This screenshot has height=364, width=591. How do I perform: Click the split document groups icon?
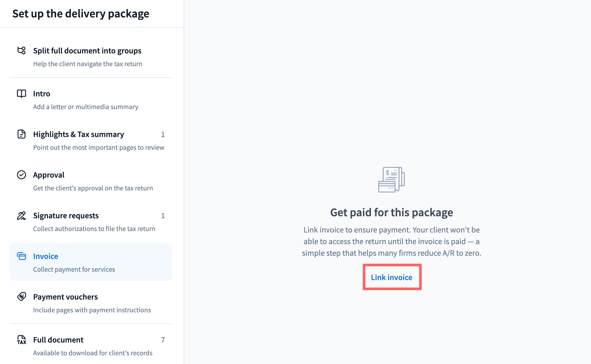coord(22,51)
